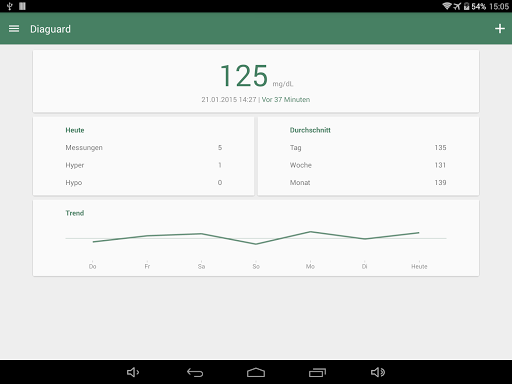Tap the Android home button
512x384 pixels.
tap(256, 372)
